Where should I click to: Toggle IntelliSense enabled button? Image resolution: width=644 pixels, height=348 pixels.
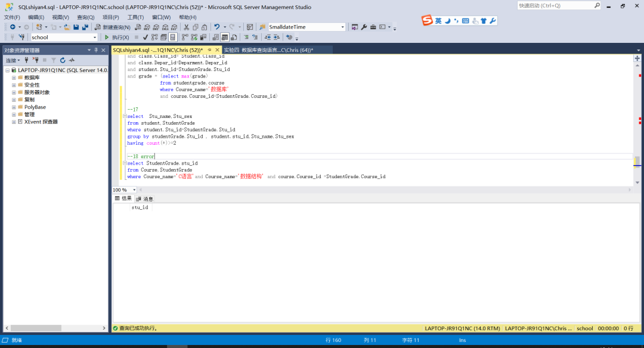172,38
